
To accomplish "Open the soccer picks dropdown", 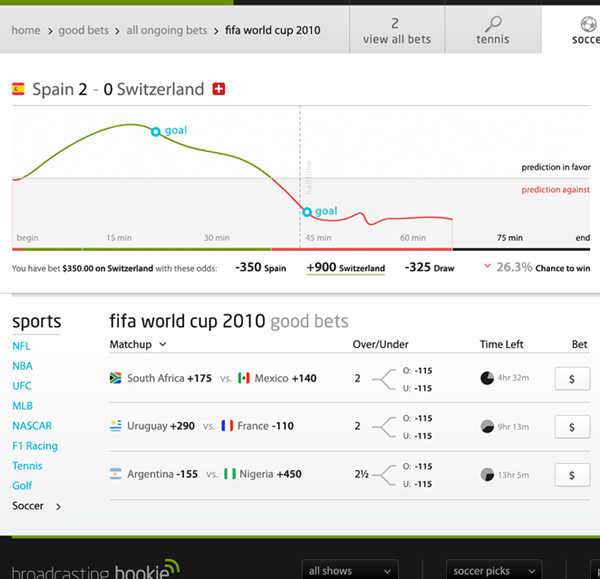I will click(x=494, y=571).
